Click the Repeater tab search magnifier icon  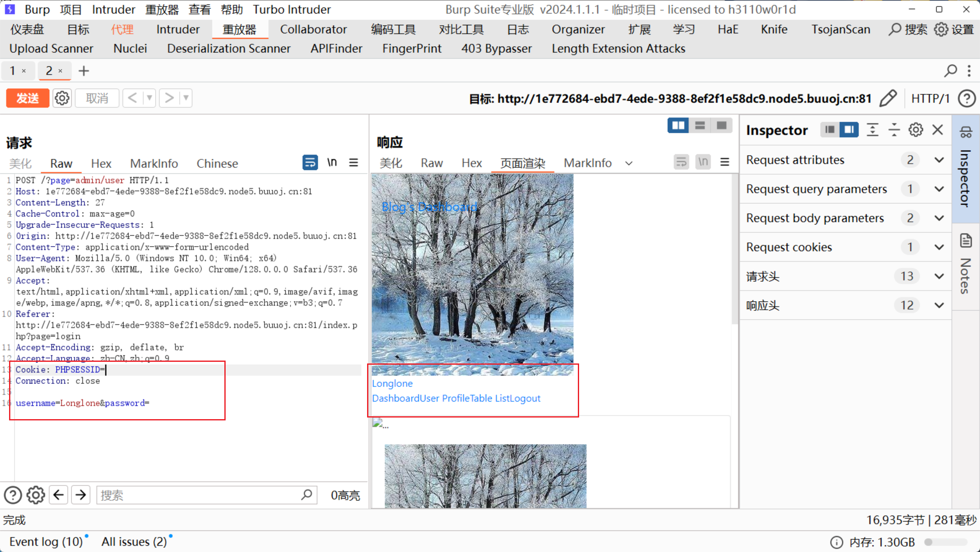pyautogui.click(x=950, y=71)
